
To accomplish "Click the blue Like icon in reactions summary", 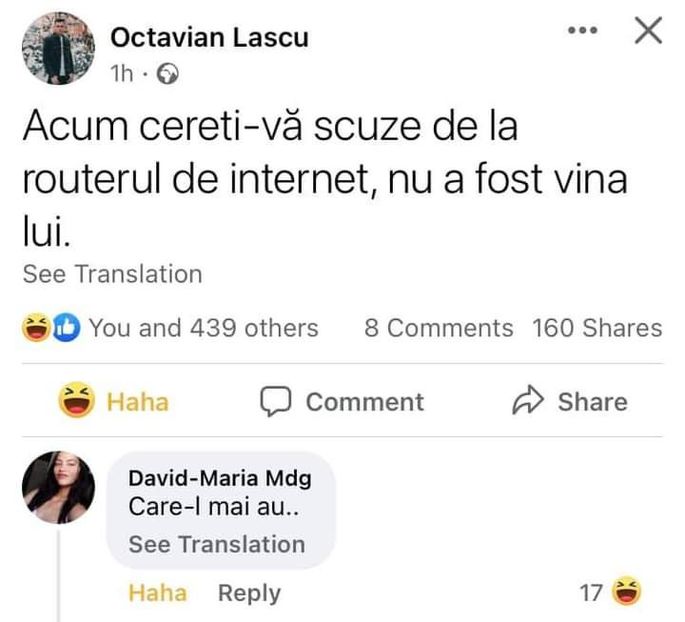I will [x=66, y=327].
